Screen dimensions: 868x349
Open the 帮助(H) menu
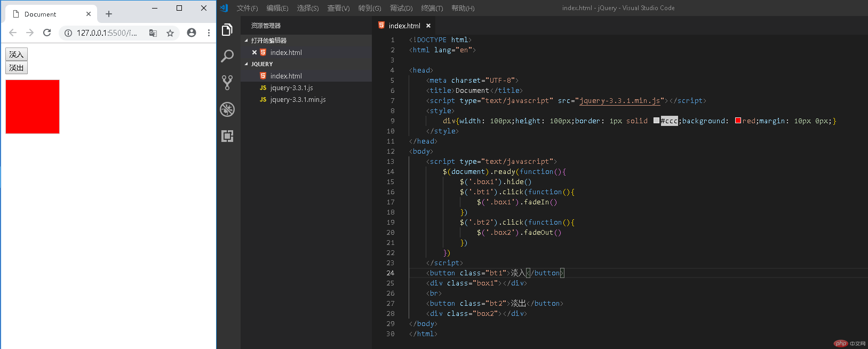coord(463,8)
